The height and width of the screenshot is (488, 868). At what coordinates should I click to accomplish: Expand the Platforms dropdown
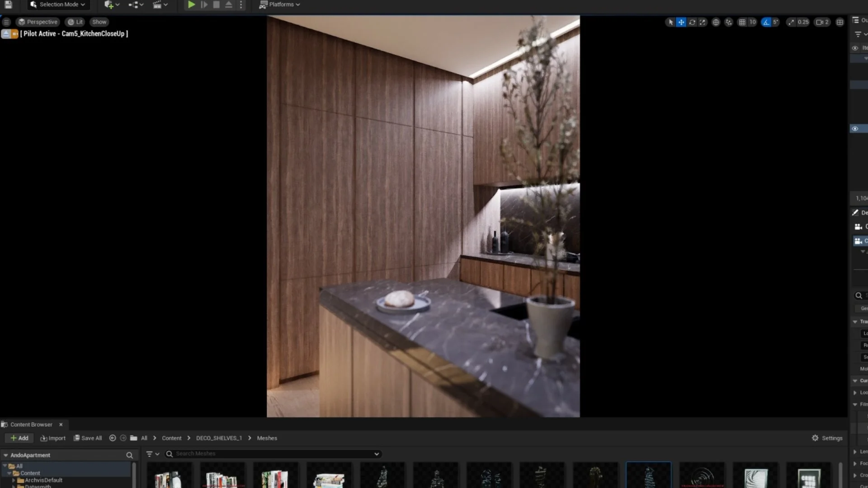(279, 4)
